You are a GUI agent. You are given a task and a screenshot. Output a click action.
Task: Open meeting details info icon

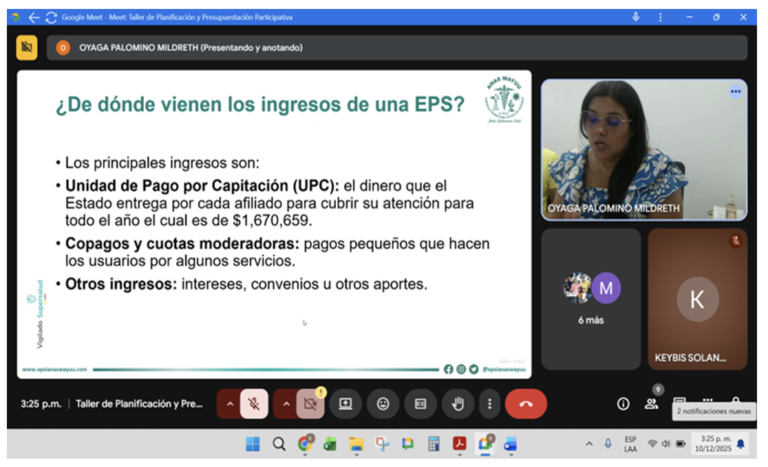(623, 404)
